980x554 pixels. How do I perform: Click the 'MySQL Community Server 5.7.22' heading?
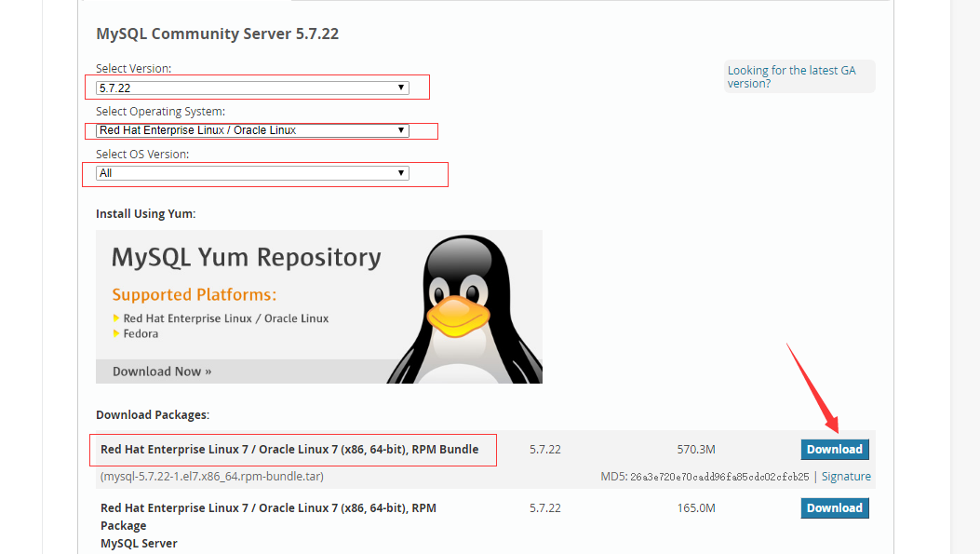[217, 34]
